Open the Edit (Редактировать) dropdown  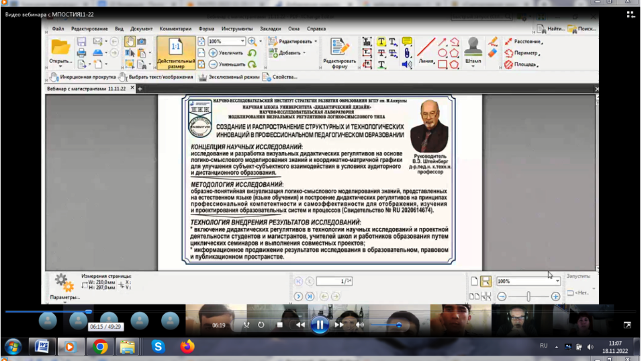click(x=293, y=42)
